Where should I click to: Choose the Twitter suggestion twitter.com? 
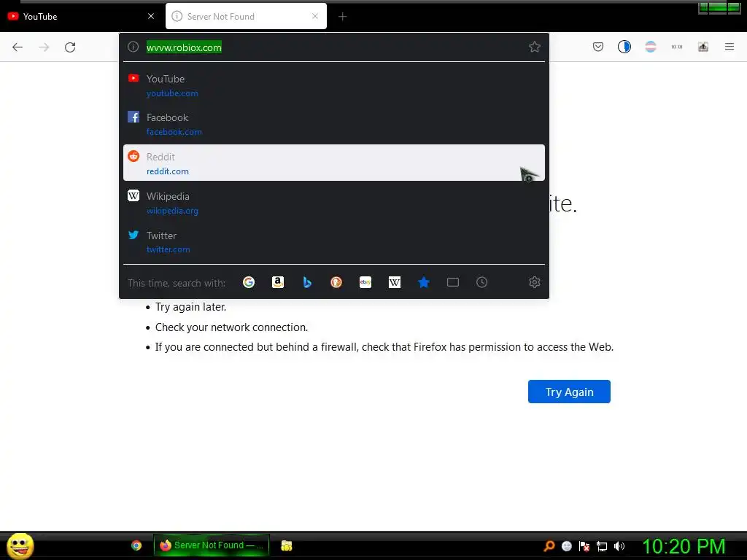334,242
